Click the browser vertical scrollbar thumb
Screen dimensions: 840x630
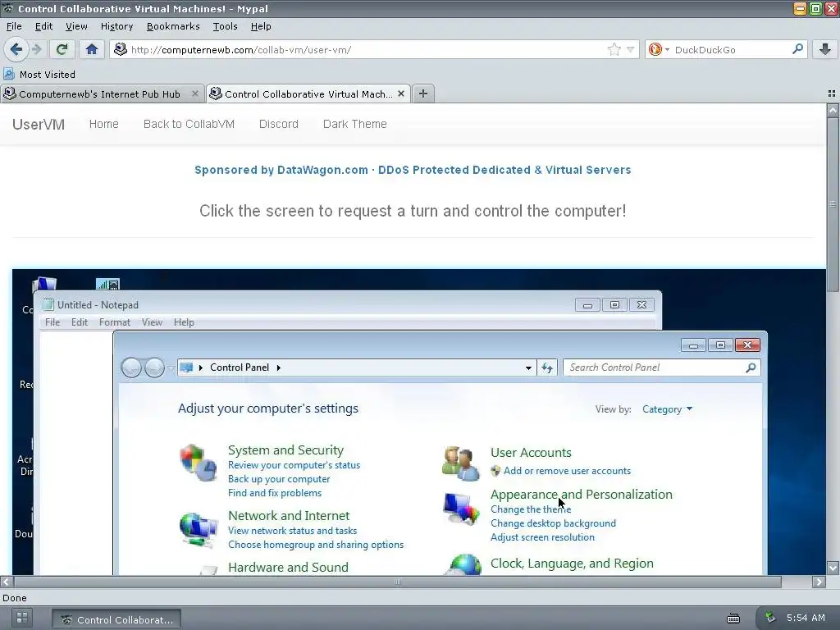833,204
